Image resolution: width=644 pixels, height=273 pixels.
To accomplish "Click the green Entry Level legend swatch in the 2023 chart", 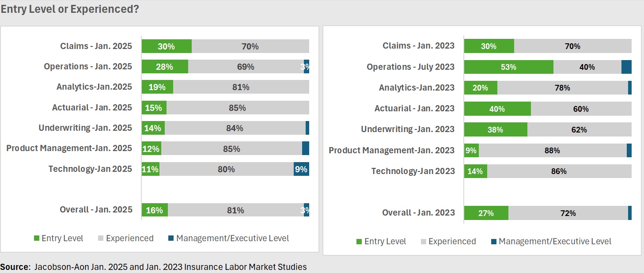I will coord(359,242).
